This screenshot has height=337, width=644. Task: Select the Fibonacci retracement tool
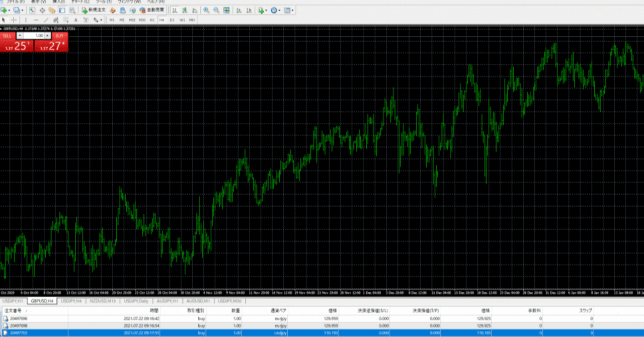tap(66, 20)
